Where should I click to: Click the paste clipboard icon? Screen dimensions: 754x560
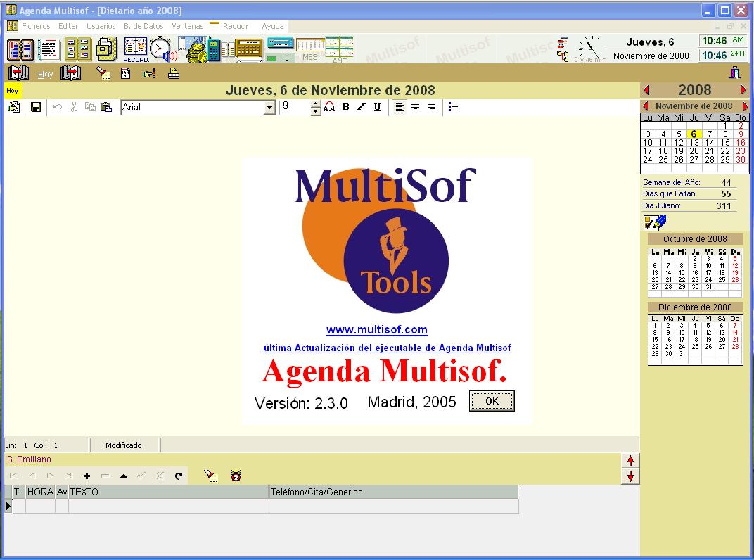[106, 107]
